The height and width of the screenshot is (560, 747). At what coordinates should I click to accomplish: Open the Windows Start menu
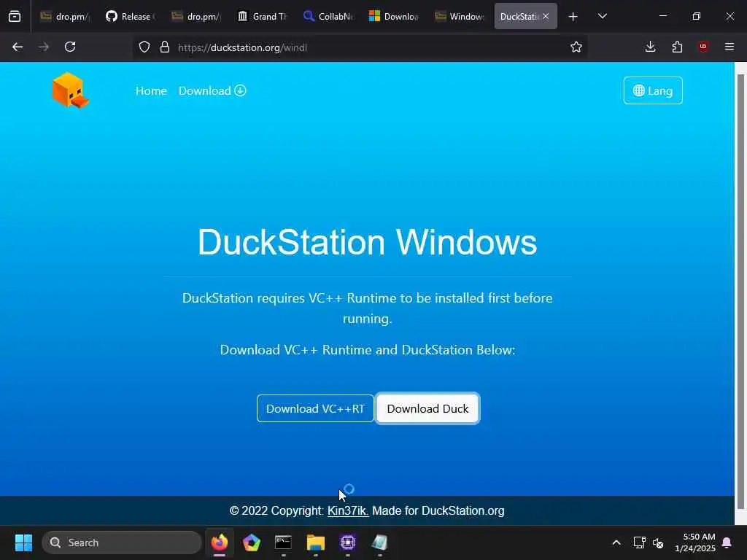point(23,542)
